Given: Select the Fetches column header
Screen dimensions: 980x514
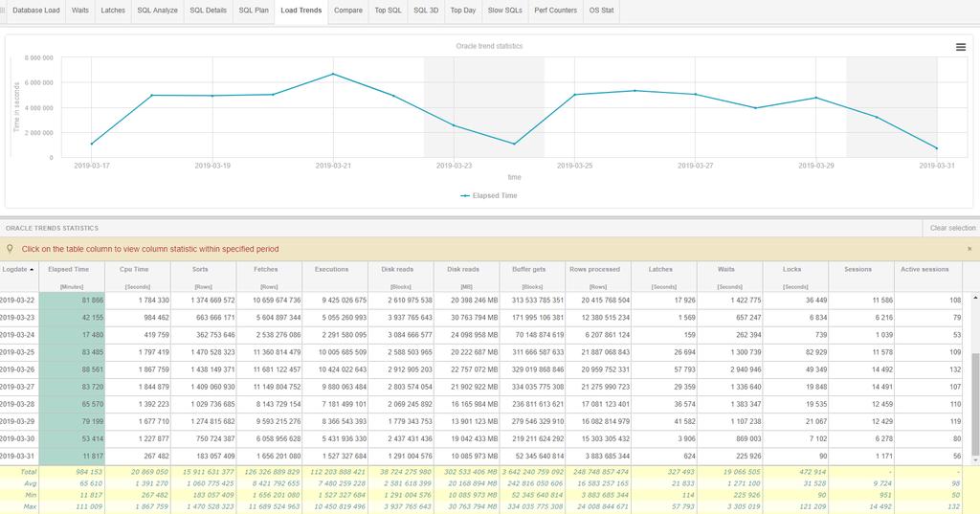Looking at the screenshot, I should click(x=269, y=277).
